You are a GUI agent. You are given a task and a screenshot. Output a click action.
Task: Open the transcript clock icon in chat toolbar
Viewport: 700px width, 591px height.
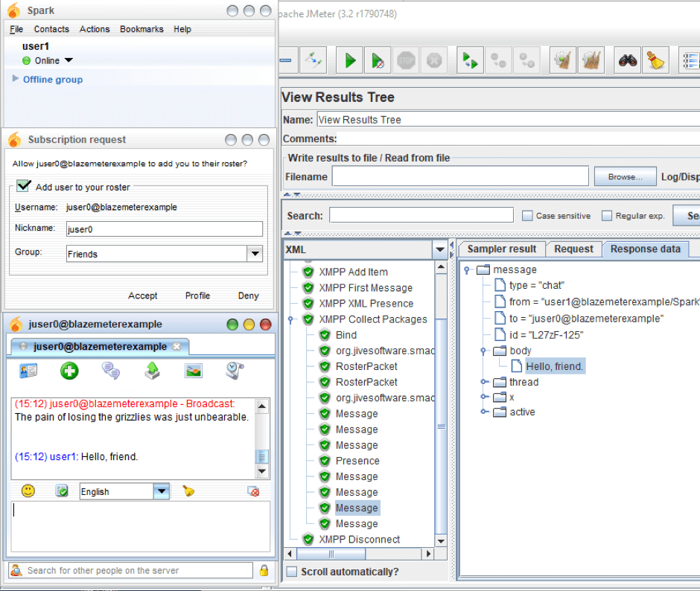[x=235, y=371]
